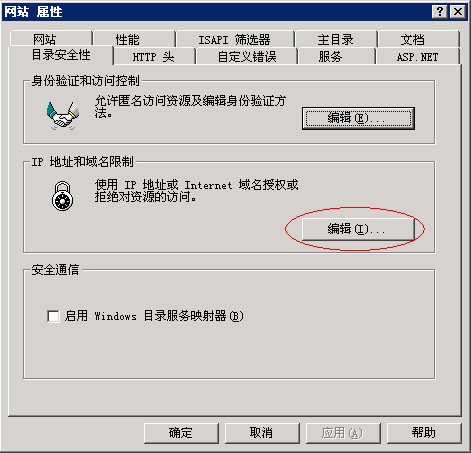Open help with the 帮助 button
The height and width of the screenshot is (453, 471).
point(424,433)
